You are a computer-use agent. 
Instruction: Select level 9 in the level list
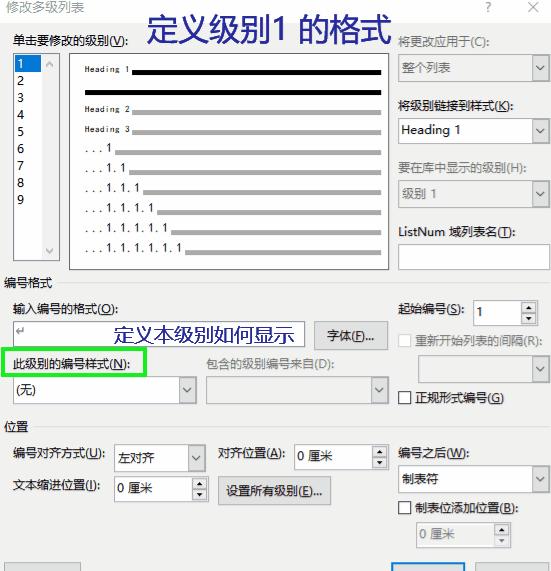pyautogui.click(x=28, y=200)
